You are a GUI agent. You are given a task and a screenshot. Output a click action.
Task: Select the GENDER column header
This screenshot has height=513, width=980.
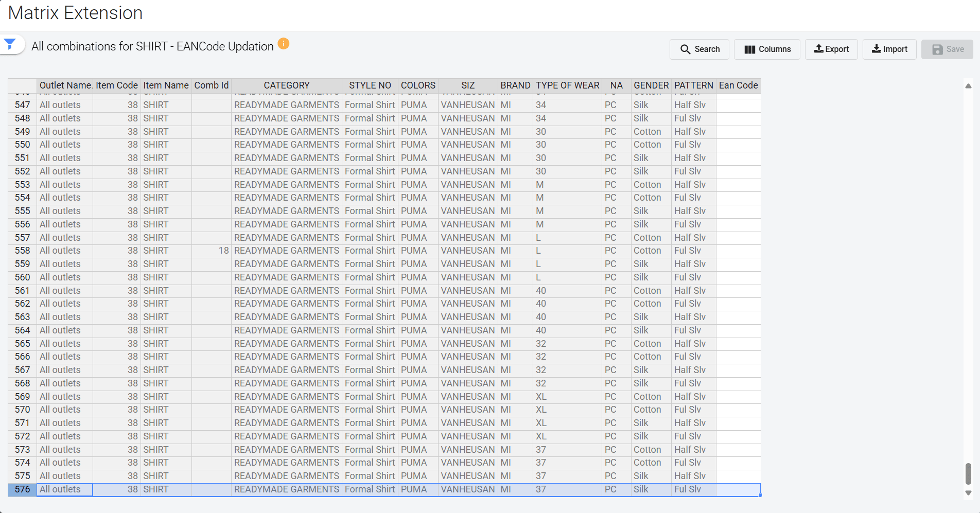[651, 85]
